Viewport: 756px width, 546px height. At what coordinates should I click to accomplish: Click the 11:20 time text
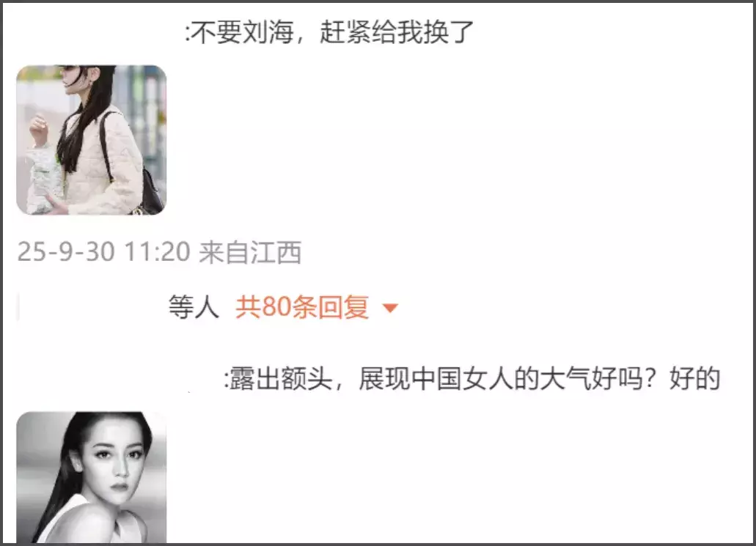click(x=158, y=252)
